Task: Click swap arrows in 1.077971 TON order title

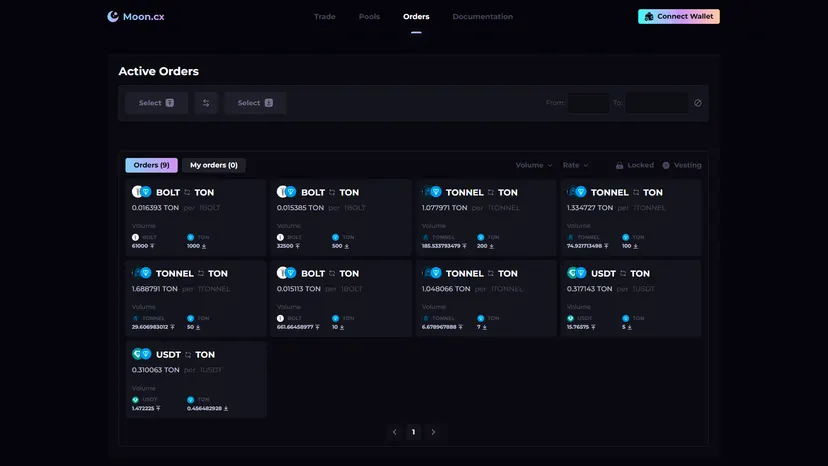Action: 491,192
